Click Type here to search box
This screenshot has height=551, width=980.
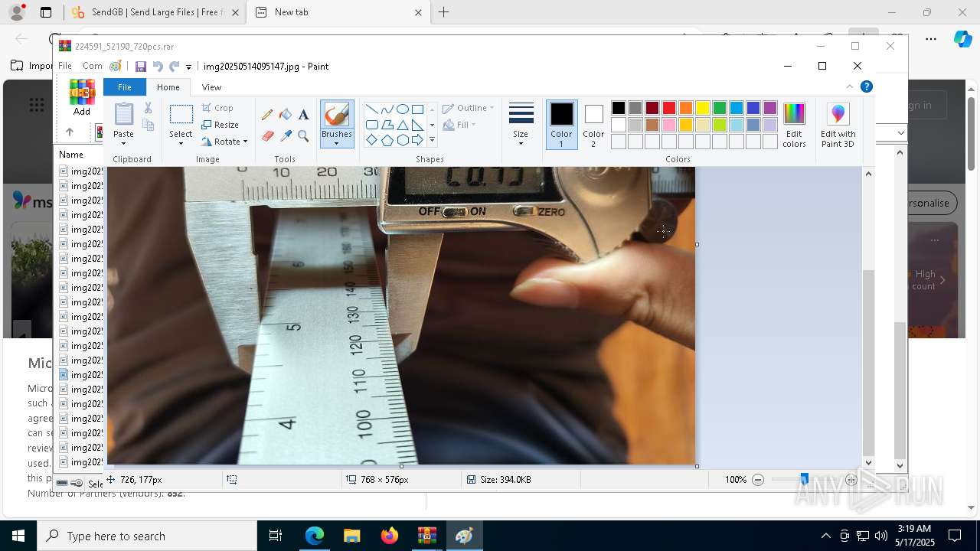147,536
